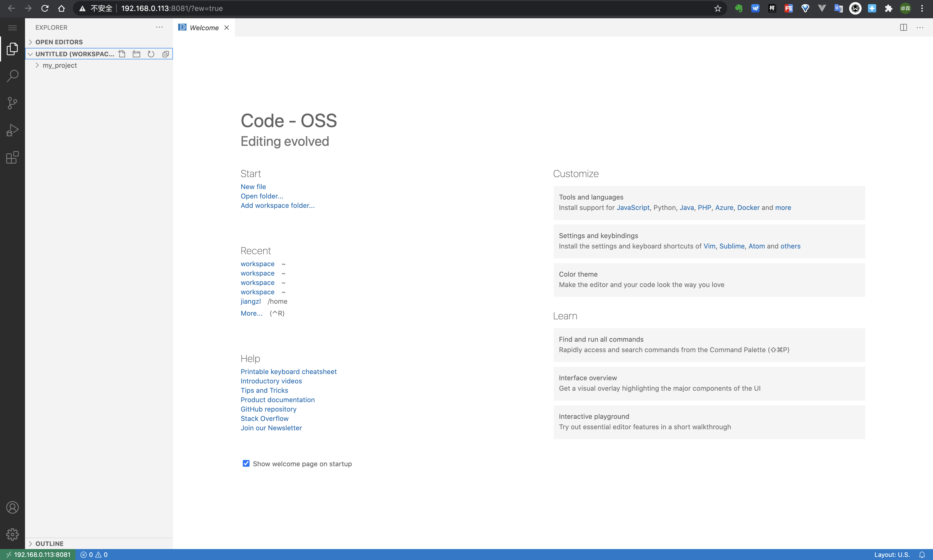
Task: Open notifications bell in status bar
Action: tap(922, 554)
